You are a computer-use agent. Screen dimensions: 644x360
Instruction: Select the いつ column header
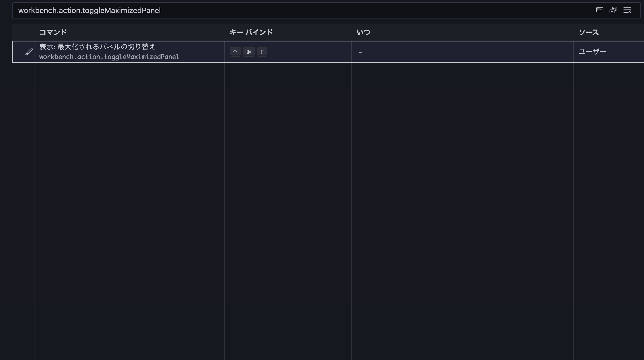click(363, 32)
